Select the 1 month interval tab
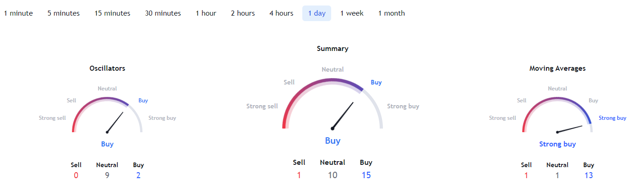The height and width of the screenshot is (191, 644). 392,13
